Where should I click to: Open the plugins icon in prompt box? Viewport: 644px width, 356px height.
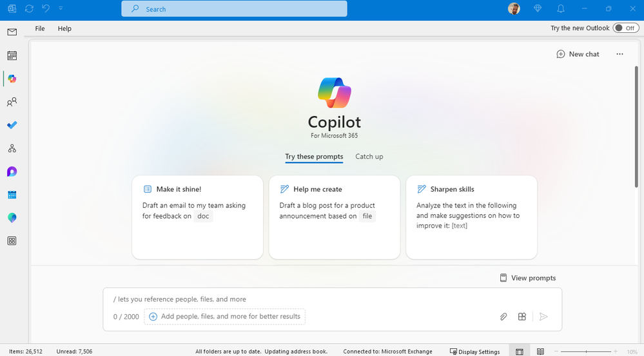coord(522,317)
